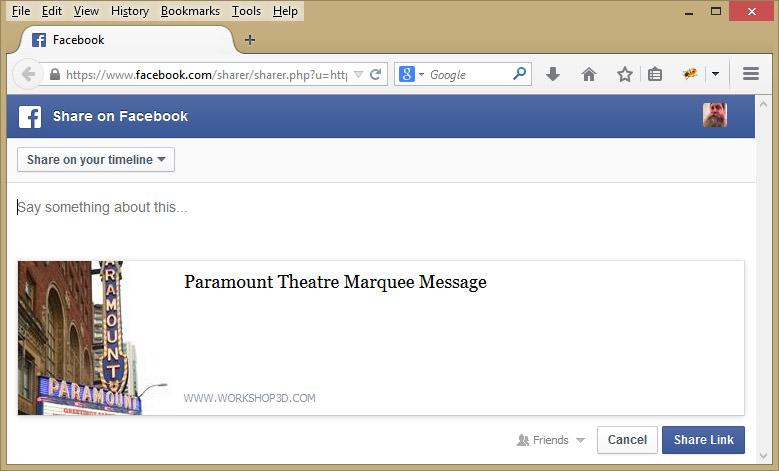Open the Friends audience selector dropdown

pos(551,440)
